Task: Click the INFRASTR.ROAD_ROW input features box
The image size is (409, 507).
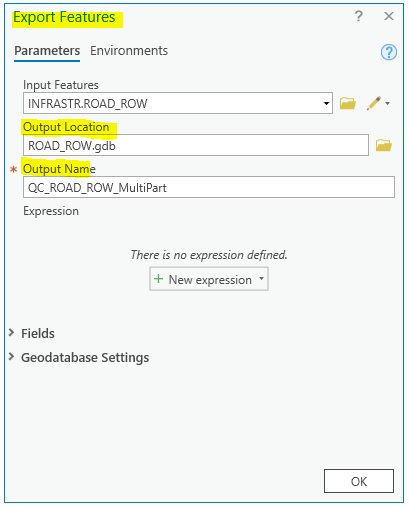Action: (178, 103)
